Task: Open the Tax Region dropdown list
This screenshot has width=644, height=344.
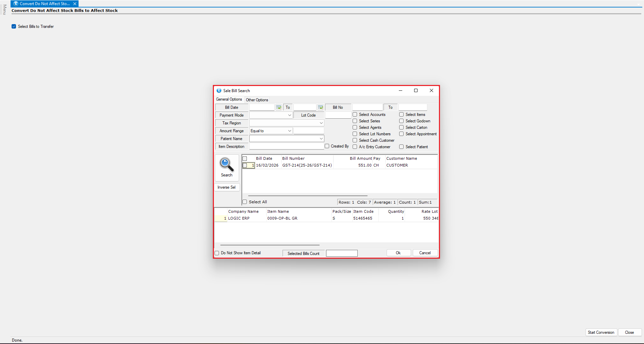Action: pos(321,123)
